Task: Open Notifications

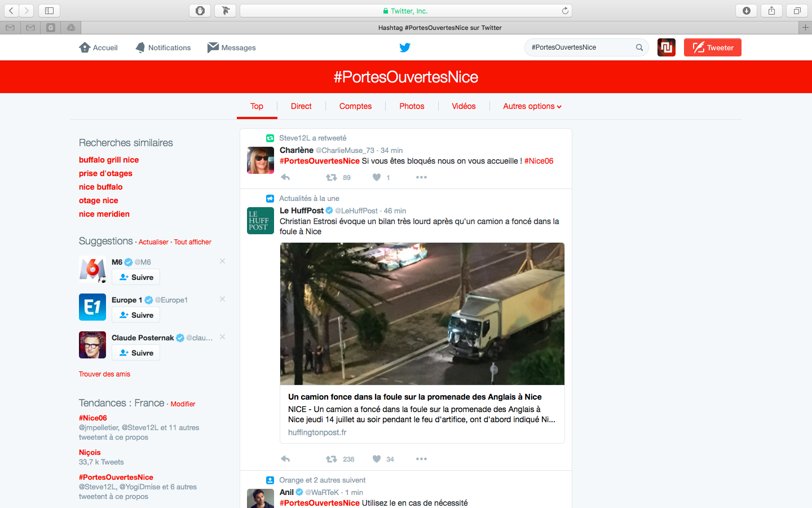Action: [x=163, y=47]
